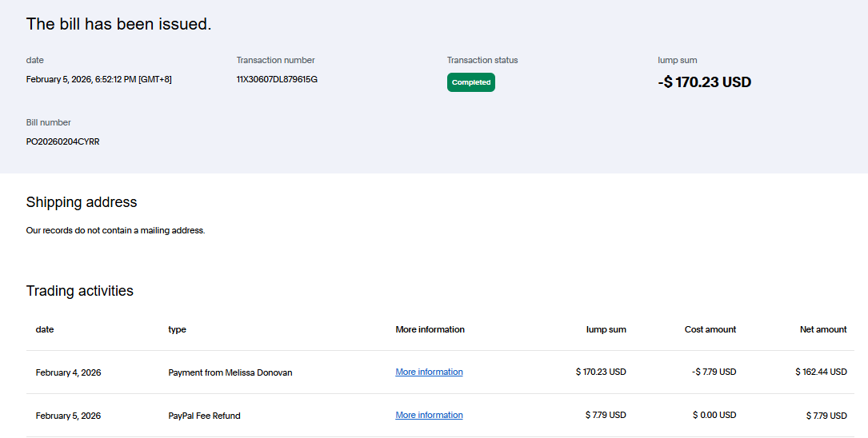Click the -$7.79 USD cost amount
Screen dimensions: 868x438
click(714, 372)
